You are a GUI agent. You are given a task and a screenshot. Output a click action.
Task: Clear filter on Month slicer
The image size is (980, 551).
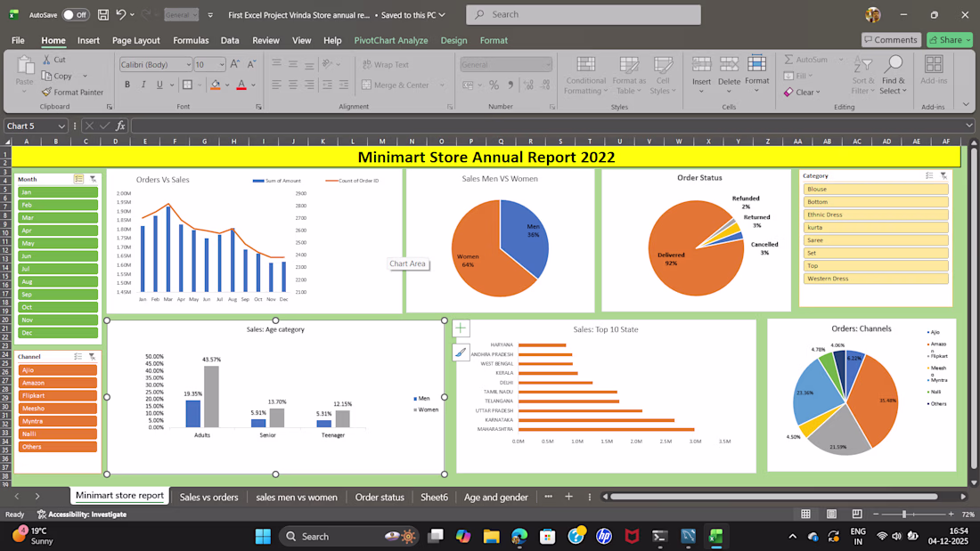(94, 179)
